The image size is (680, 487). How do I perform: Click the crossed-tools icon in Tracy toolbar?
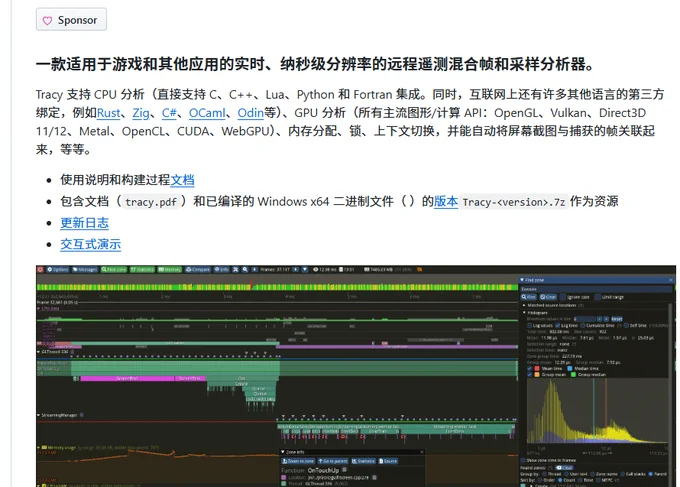pos(235,269)
